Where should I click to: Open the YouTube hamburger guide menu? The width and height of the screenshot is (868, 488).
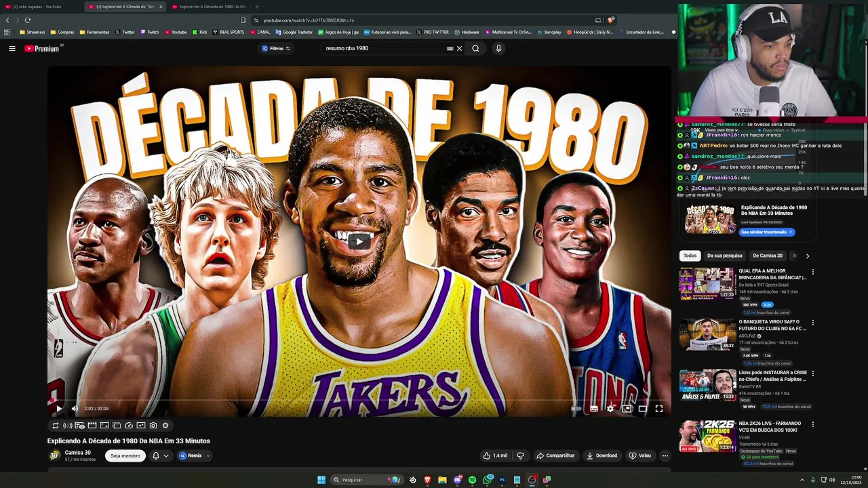point(12,48)
